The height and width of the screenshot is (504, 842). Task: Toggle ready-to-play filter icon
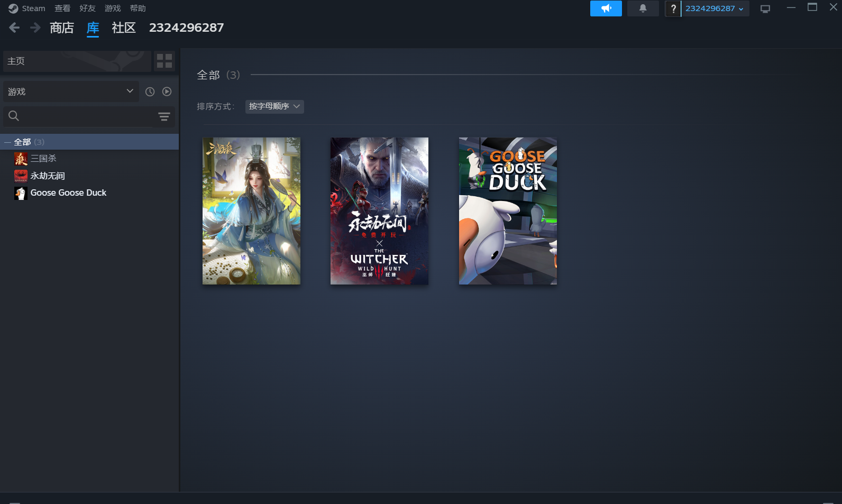pos(167,91)
